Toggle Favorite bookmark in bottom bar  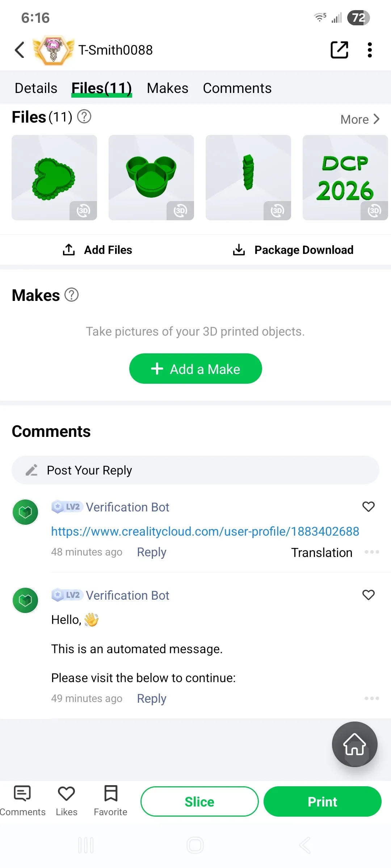click(111, 801)
